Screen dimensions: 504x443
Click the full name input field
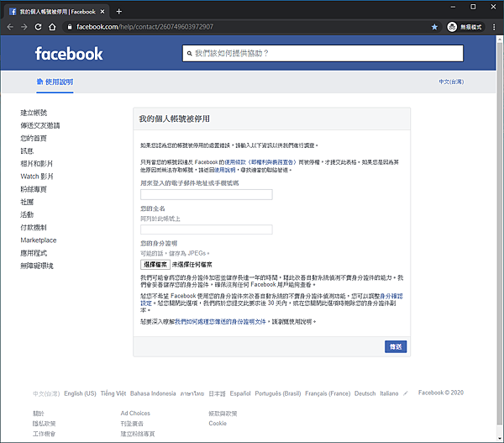pyautogui.click(x=207, y=229)
